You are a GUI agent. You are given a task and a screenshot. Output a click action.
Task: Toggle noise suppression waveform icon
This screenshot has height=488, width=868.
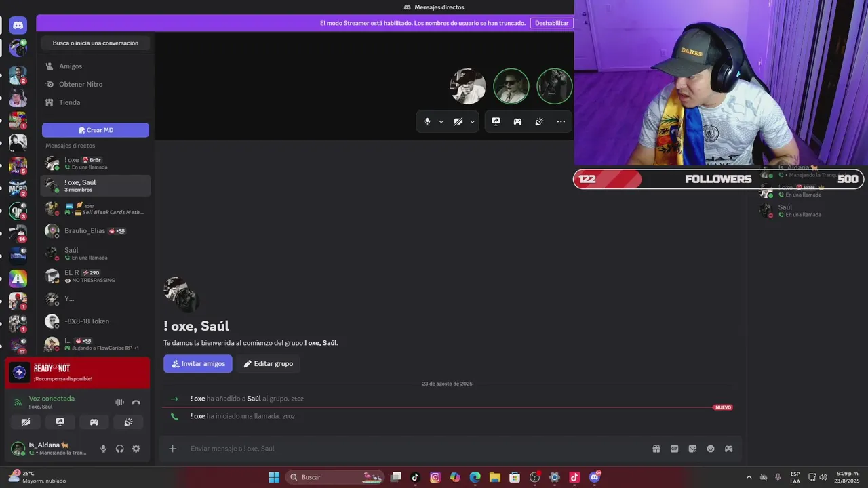click(120, 402)
